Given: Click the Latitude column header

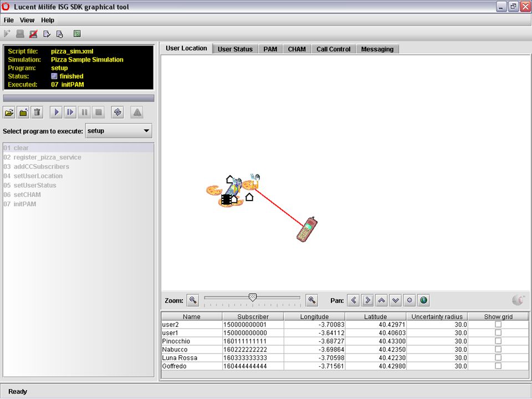Looking at the screenshot, I should pos(376,316).
